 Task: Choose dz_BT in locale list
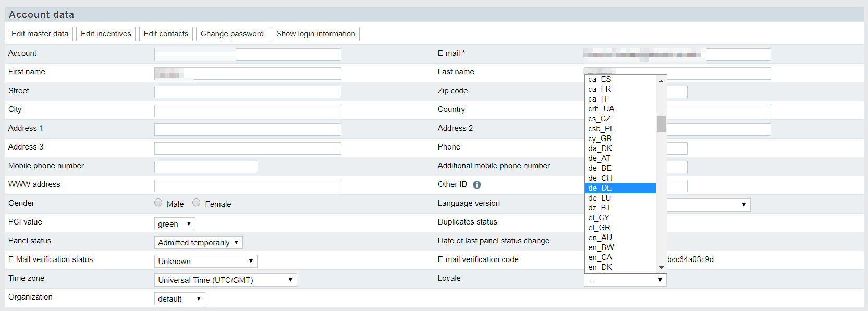pyautogui.click(x=620, y=208)
